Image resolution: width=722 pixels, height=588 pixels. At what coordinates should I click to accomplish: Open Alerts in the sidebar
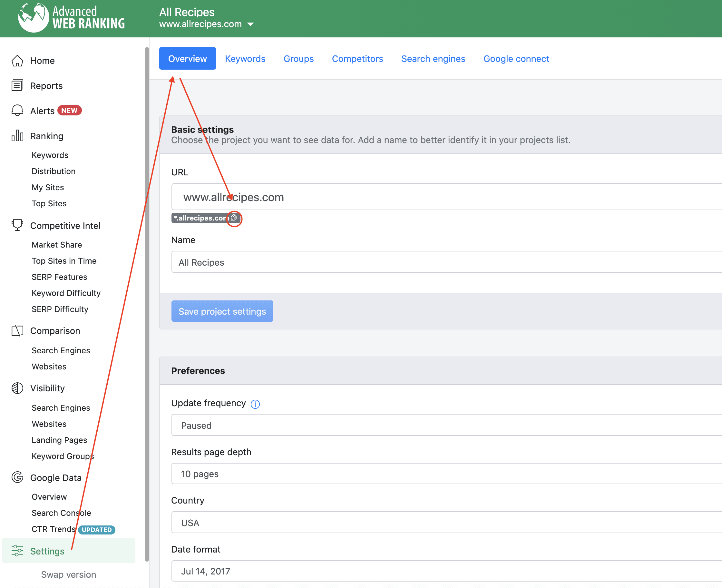click(x=42, y=111)
